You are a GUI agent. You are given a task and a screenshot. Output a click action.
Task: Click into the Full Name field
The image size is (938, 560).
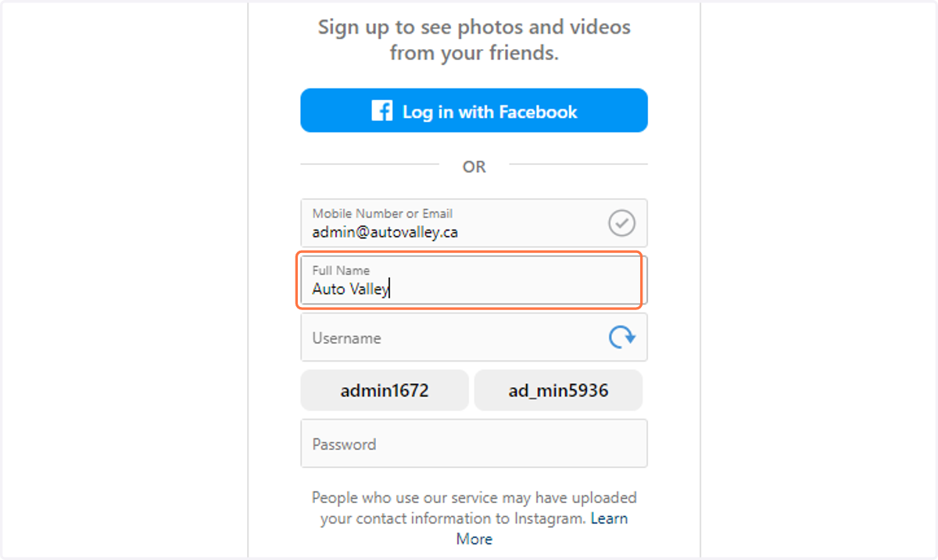[x=474, y=280]
